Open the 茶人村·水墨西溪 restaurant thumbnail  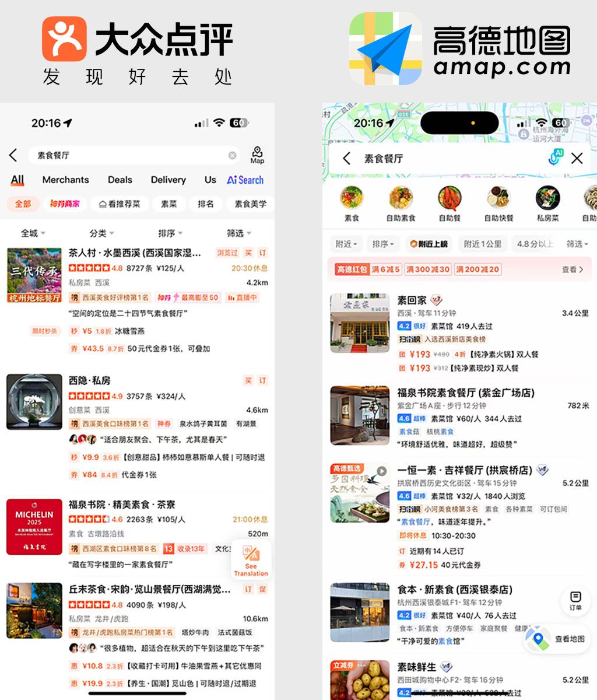click(34, 275)
